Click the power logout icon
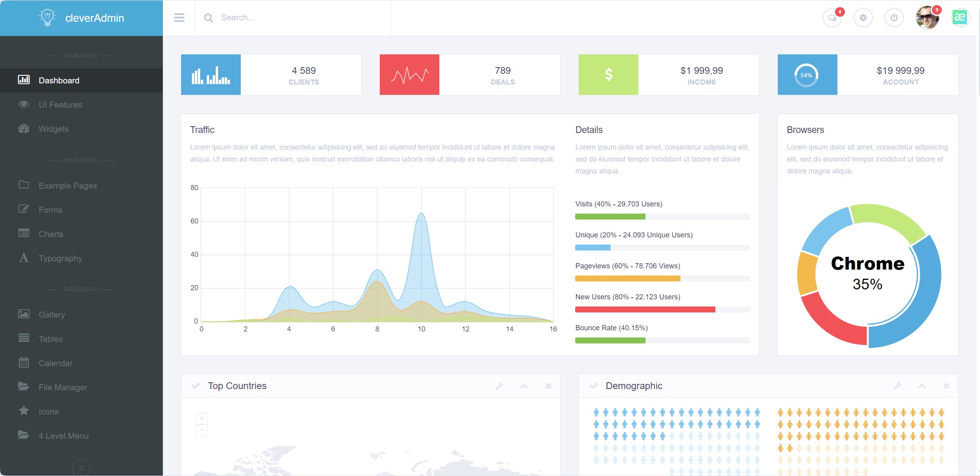 894,18
